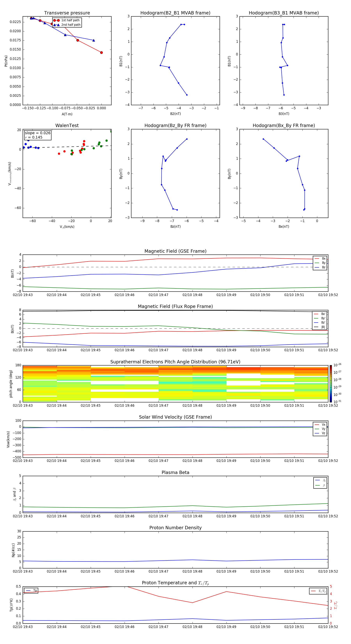The width and height of the screenshot is (351, 644).
Task: Click the "r = 0.145" annotation
Action: (34, 137)
